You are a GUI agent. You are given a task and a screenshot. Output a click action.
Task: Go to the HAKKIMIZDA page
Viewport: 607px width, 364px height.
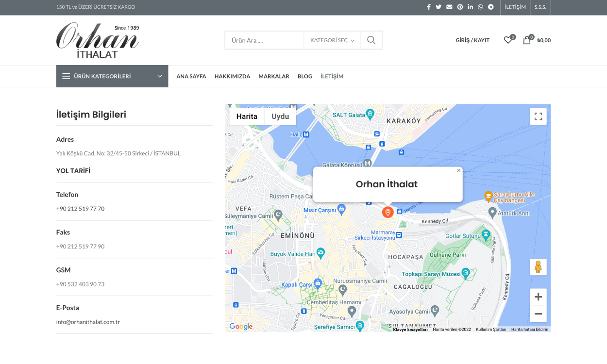[x=232, y=76]
